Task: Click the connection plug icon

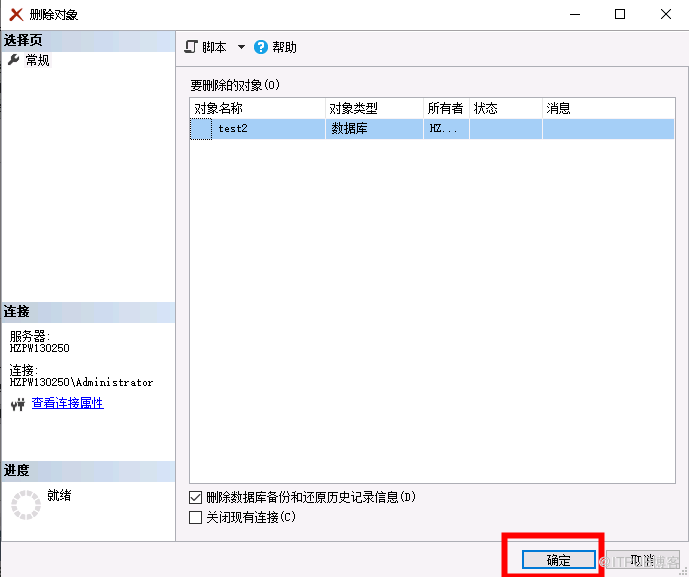Action: 18,404
